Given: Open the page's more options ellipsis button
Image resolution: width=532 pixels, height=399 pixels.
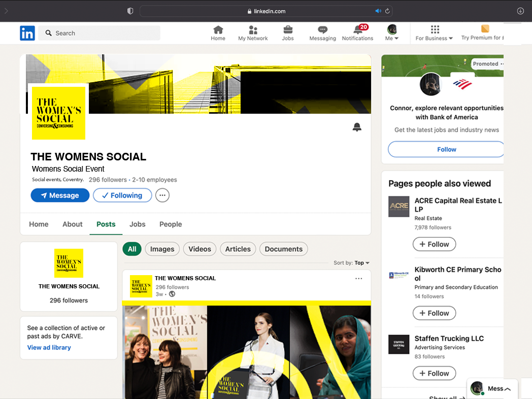Looking at the screenshot, I should [162, 195].
